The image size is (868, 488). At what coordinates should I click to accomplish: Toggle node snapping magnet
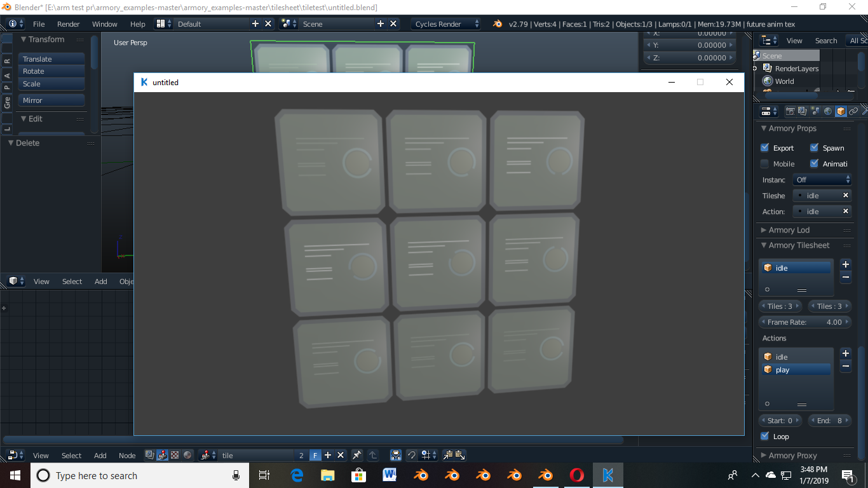[411, 455]
